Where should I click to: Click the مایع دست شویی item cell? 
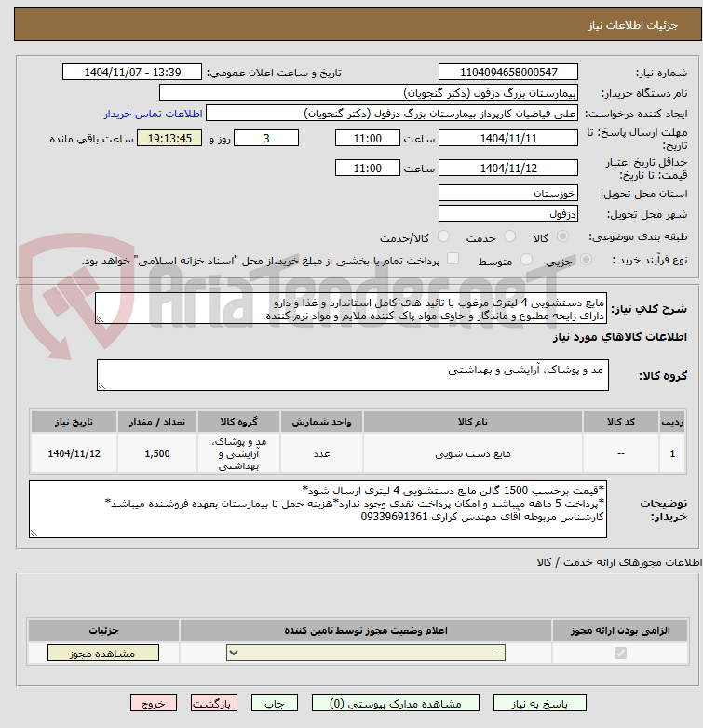pyautogui.click(x=473, y=453)
